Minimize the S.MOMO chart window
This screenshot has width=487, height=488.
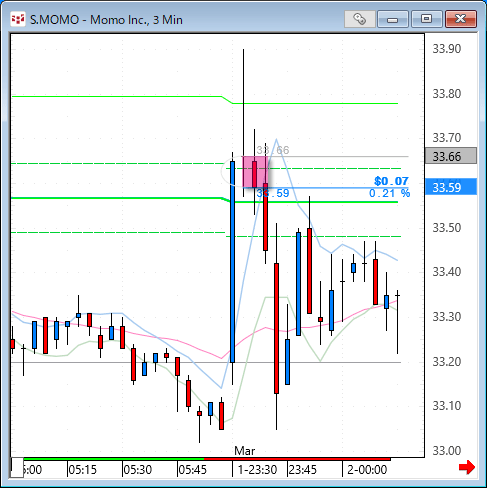(x=393, y=19)
